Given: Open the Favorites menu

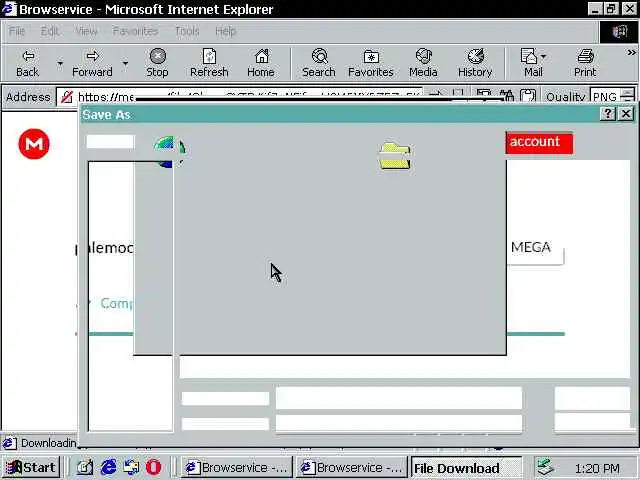Looking at the screenshot, I should point(136,31).
